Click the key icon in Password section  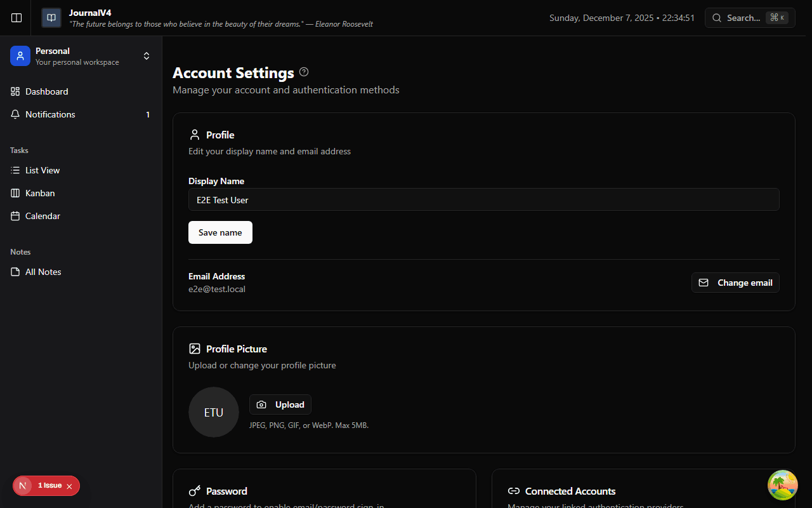click(195, 490)
